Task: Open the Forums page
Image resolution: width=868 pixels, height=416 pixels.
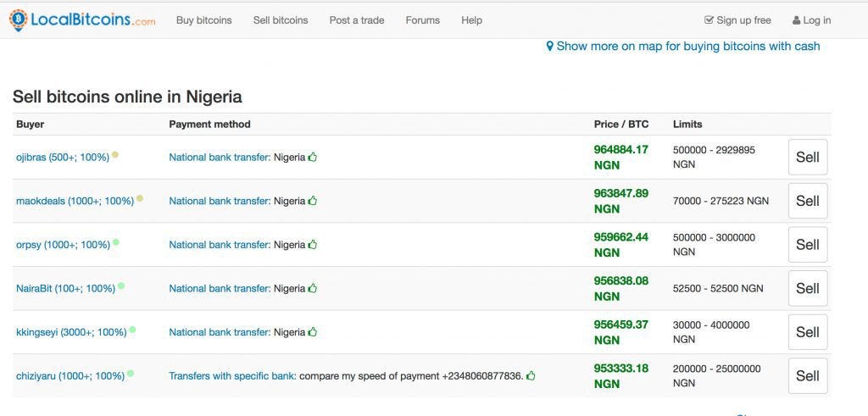Action: click(x=422, y=20)
